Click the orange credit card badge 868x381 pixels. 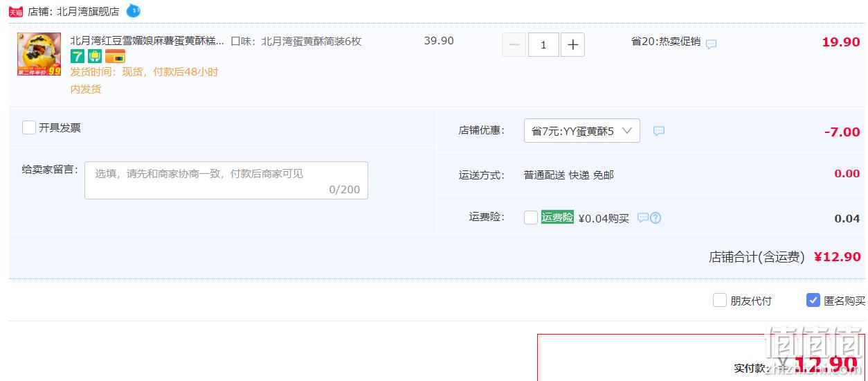pos(115,56)
